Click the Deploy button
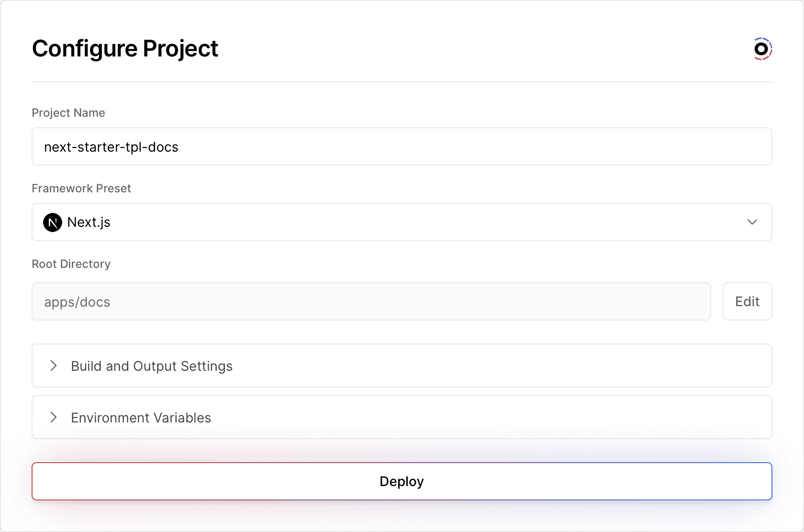 (402, 481)
